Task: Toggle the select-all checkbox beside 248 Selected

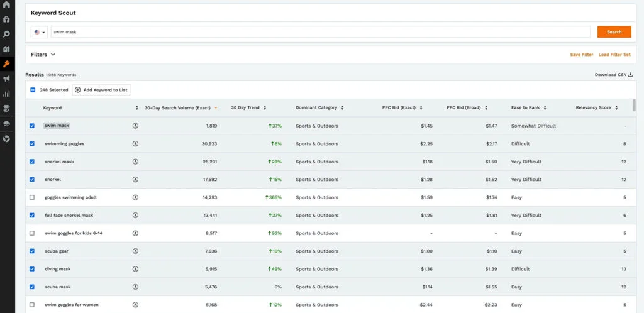Action: pos(33,90)
